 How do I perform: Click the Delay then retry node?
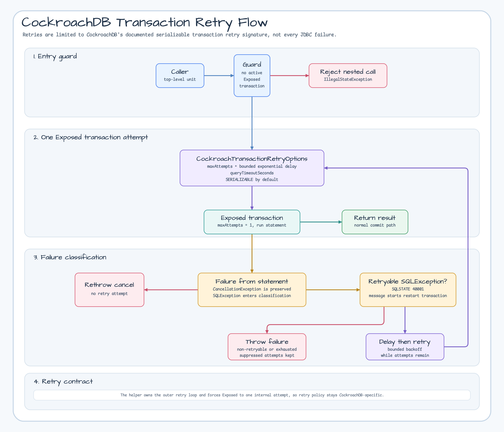coord(405,347)
